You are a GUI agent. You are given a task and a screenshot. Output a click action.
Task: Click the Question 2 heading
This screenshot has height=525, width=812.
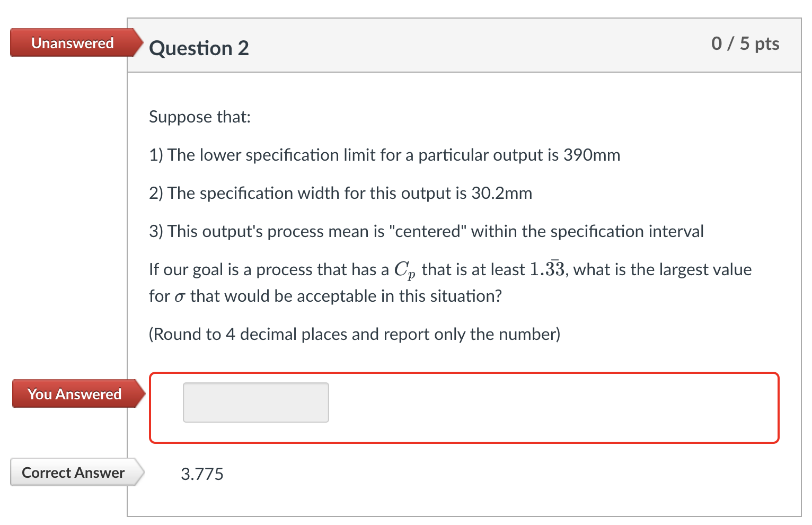pos(199,48)
